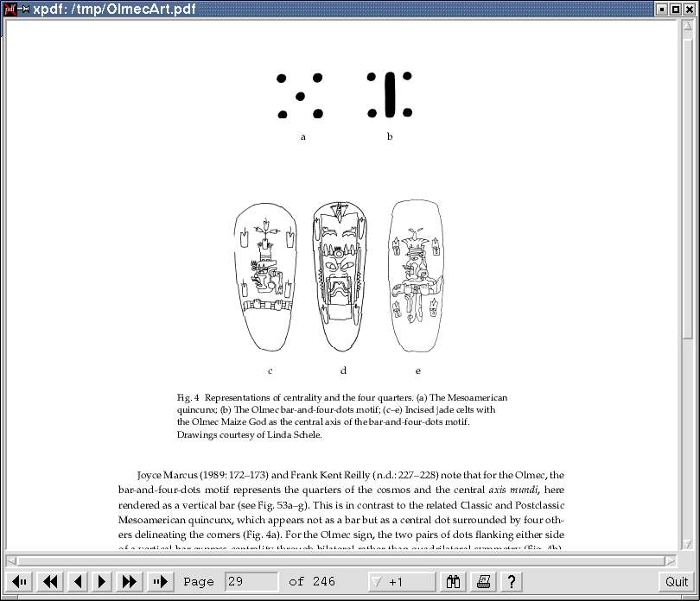Viewport: 700px width, 601px height.
Task: Click the bar-and-four-dots drawing labeled b
Action: point(390,95)
